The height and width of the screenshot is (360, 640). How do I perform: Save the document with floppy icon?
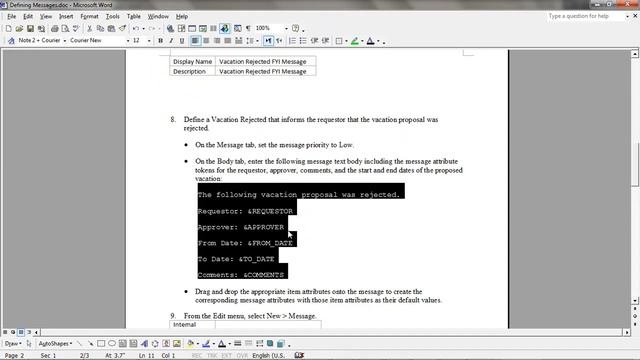tap(30, 29)
